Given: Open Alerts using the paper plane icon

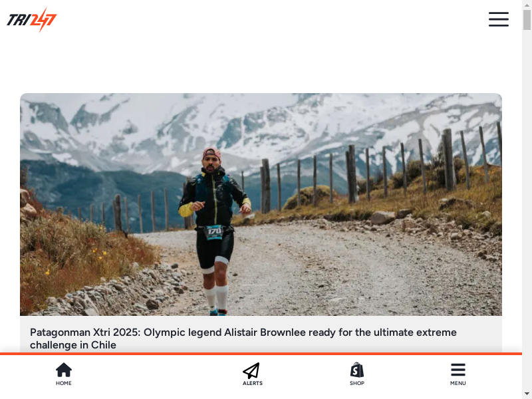Looking at the screenshot, I should (x=251, y=370).
